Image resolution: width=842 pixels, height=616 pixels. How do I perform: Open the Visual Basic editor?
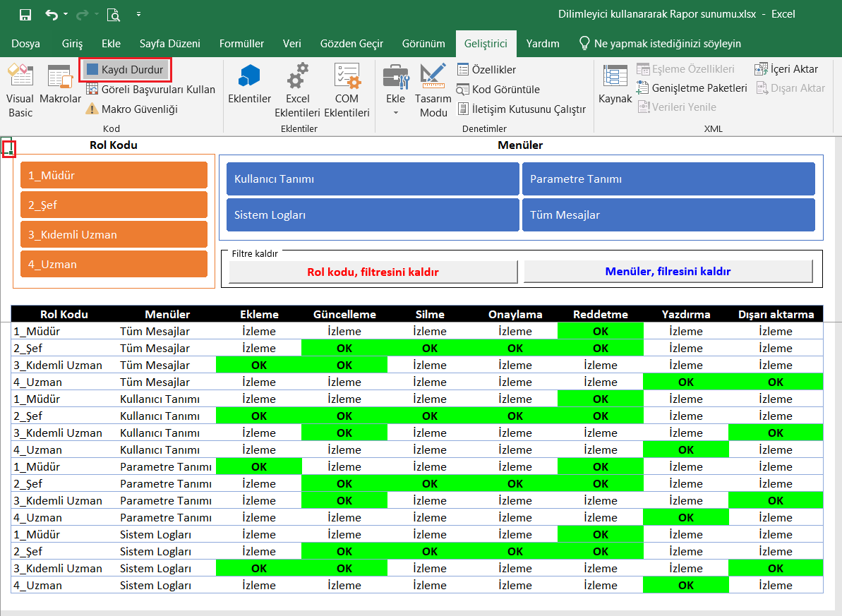tap(20, 90)
